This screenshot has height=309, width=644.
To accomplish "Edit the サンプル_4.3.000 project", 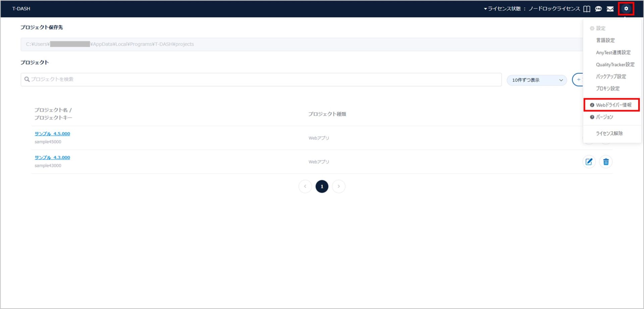I will 589,162.
